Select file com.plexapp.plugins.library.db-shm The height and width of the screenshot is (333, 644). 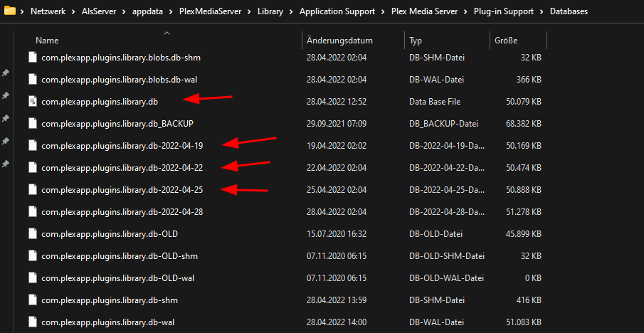click(x=110, y=300)
